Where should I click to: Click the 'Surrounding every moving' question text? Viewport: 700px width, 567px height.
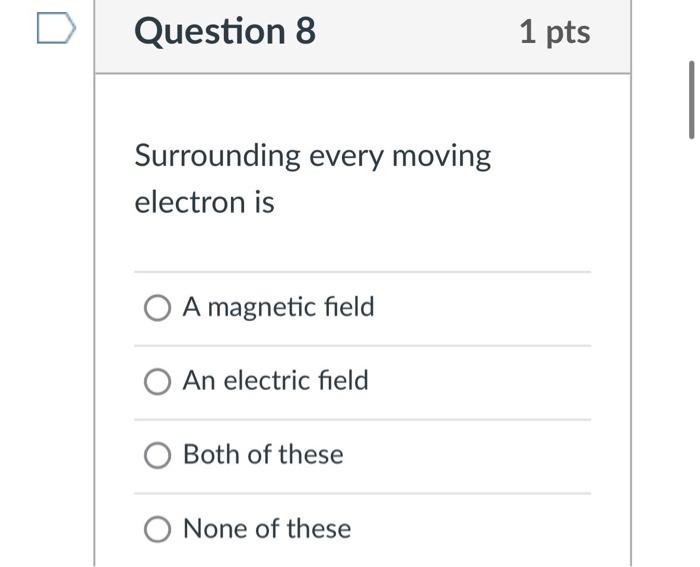(312, 157)
